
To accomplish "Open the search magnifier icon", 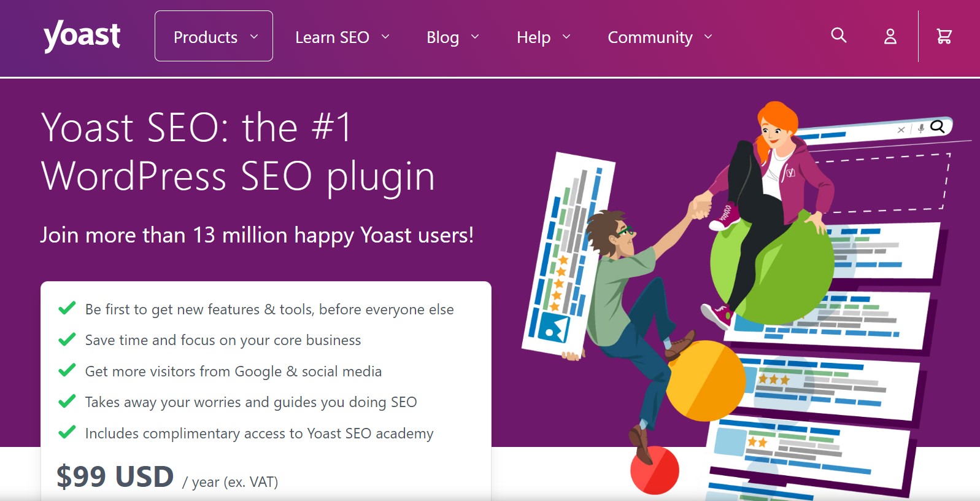I will pyautogui.click(x=839, y=36).
